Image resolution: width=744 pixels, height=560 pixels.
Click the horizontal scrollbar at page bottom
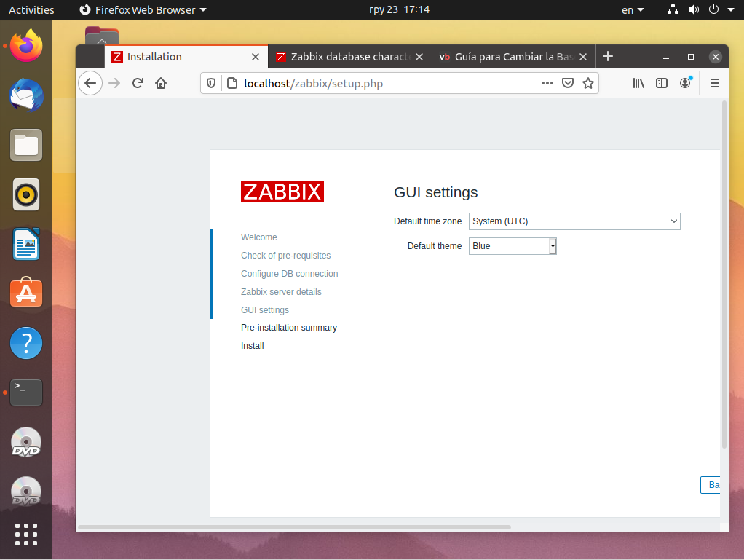294,527
